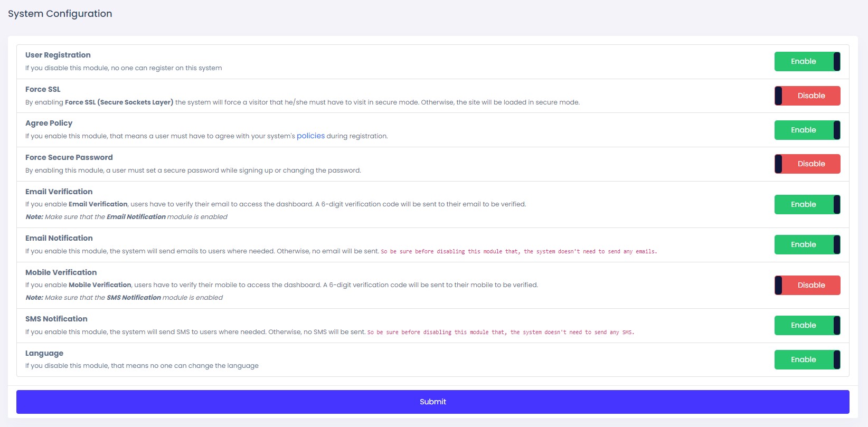Viewport: 868px width, 427px height.
Task: Toggle the Agree Policy switch off
Action: point(807,130)
